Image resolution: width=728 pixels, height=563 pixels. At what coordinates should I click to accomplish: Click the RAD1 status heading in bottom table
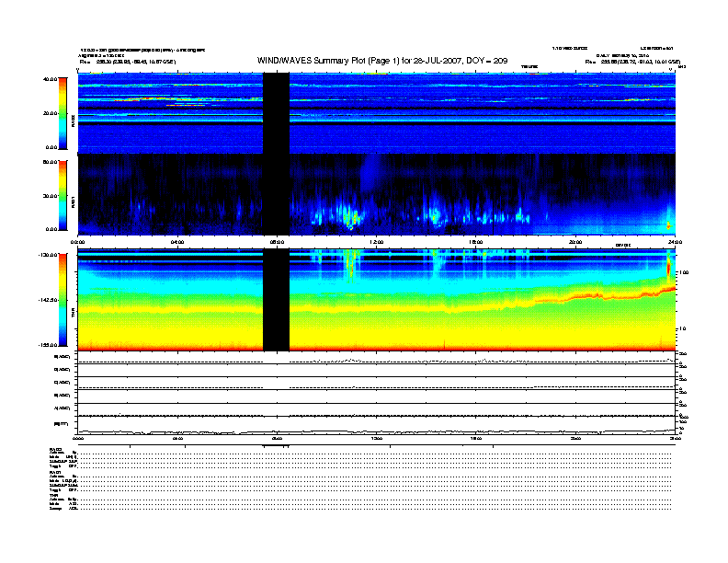[56, 473]
